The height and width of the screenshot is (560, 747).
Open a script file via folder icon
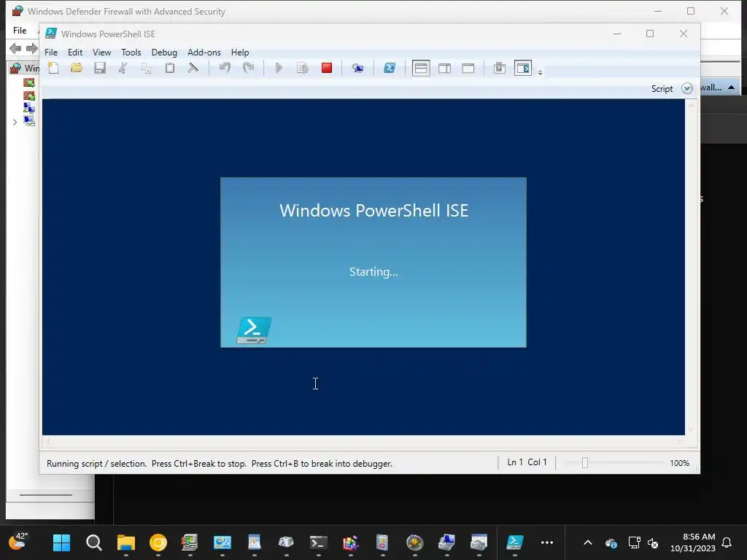coord(76,68)
